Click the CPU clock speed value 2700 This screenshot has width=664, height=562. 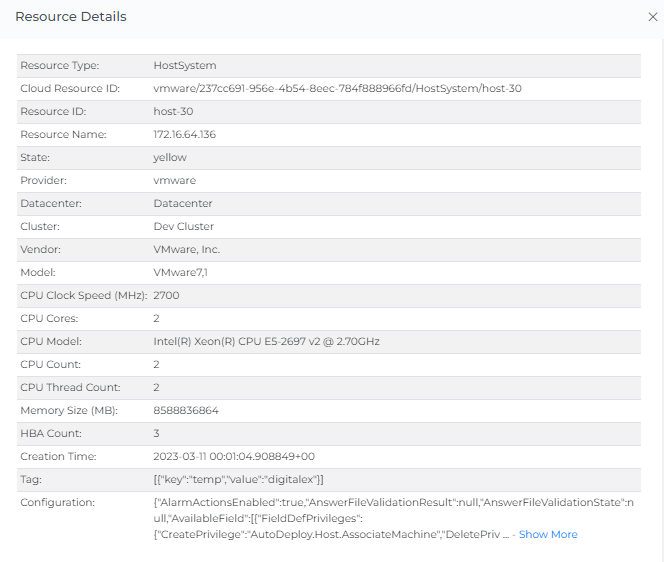point(166,295)
